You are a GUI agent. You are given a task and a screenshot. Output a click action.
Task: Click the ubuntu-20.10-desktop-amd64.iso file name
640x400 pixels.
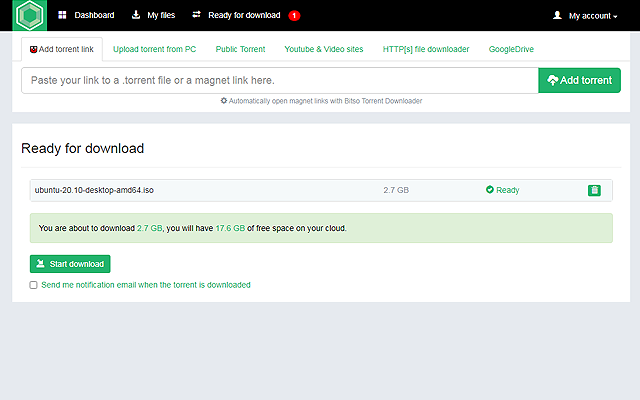click(94, 190)
